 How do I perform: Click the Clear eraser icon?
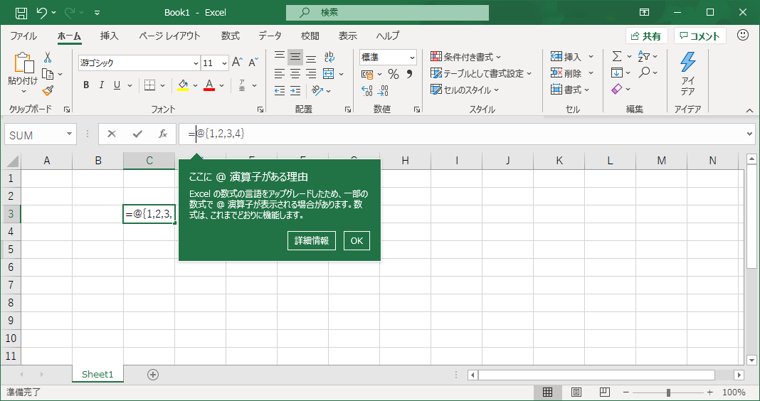[617, 89]
